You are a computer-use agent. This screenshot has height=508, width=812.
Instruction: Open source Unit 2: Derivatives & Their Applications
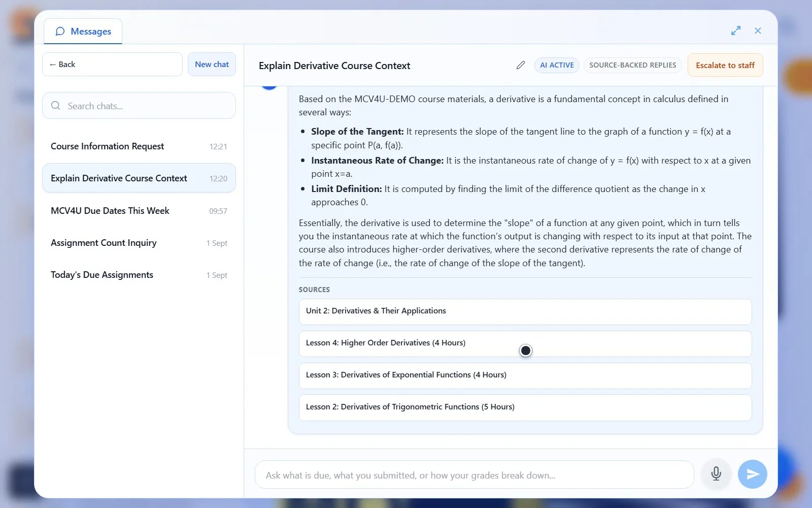[x=525, y=311]
